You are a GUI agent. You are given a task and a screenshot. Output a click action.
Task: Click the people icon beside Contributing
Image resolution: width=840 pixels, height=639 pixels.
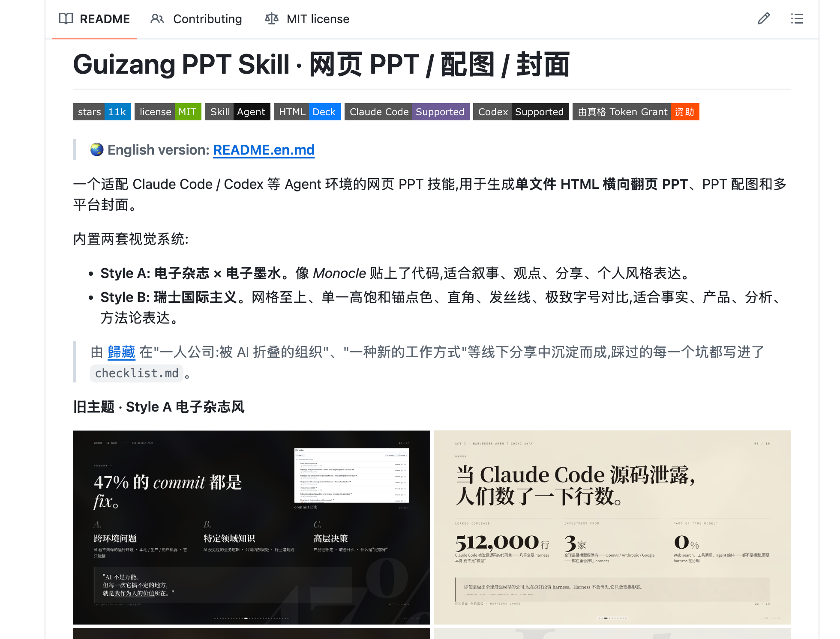tap(157, 19)
